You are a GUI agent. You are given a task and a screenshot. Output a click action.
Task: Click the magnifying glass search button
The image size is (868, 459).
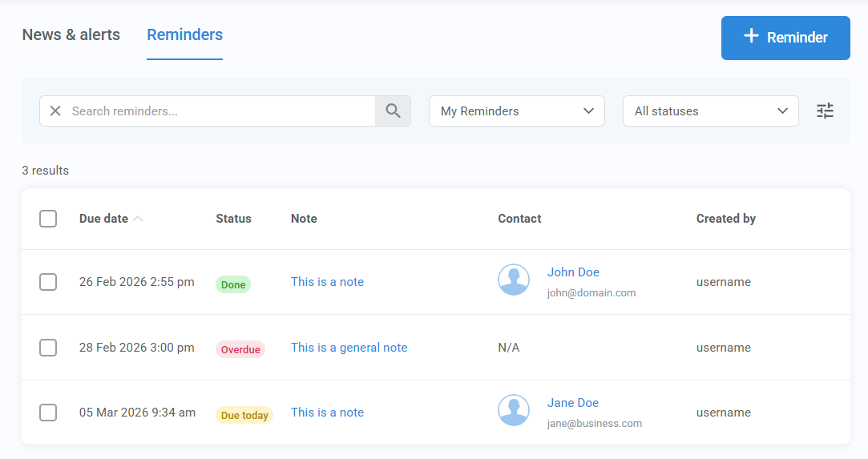[x=393, y=111]
